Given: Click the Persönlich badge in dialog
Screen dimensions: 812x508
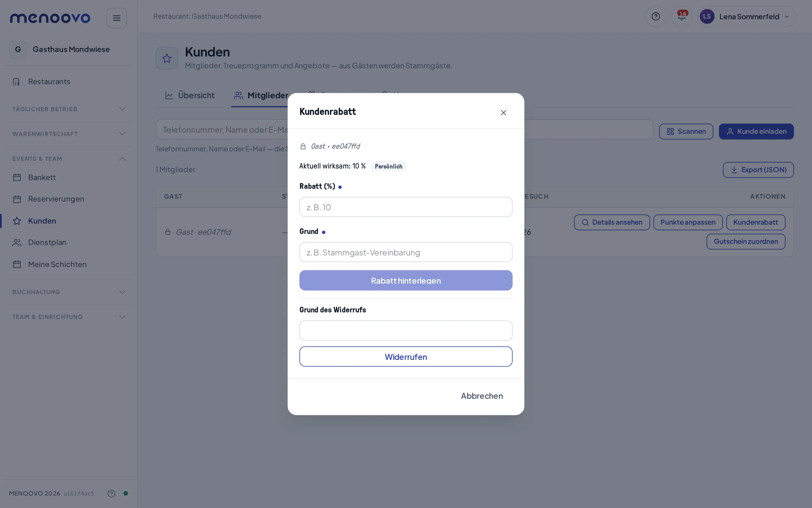Looking at the screenshot, I should pyautogui.click(x=388, y=166).
